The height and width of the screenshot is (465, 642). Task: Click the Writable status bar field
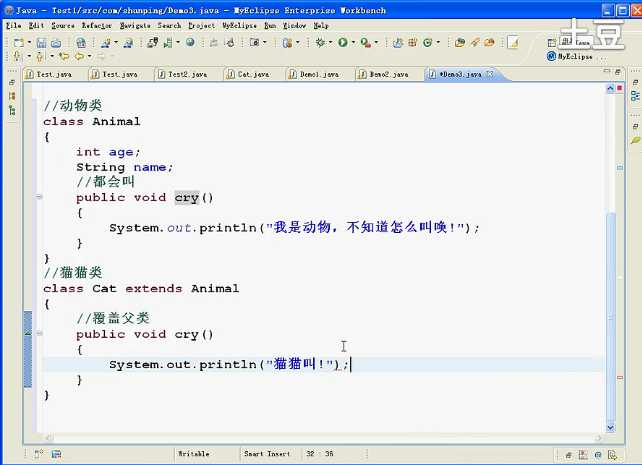[194, 454]
